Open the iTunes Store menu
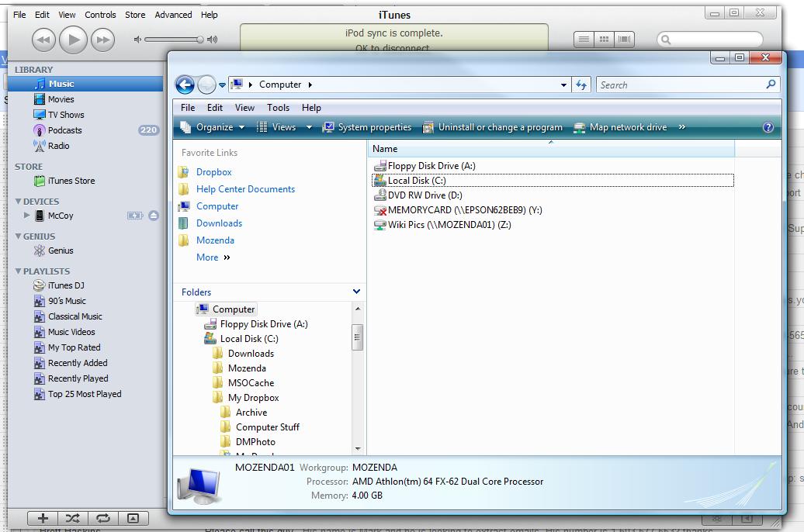The image size is (804, 532). [135, 15]
